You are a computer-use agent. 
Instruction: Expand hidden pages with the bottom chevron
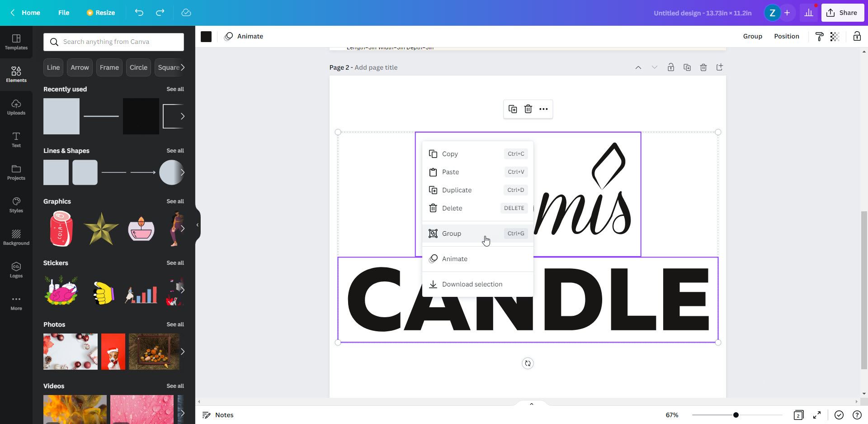[531, 404]
